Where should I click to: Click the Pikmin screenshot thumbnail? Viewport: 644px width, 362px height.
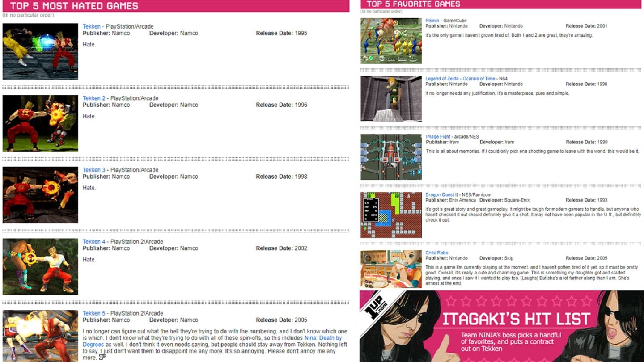[x=391, y=41]
